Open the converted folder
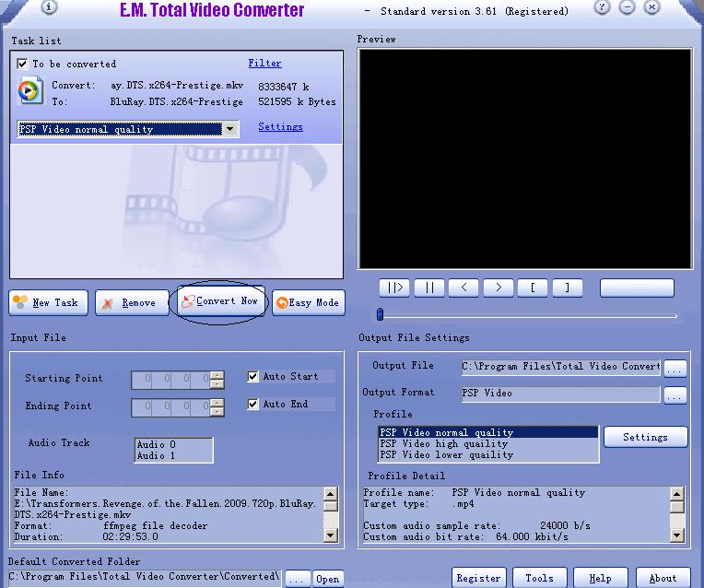This screenshot has height=588, width=704. point(328,579)
